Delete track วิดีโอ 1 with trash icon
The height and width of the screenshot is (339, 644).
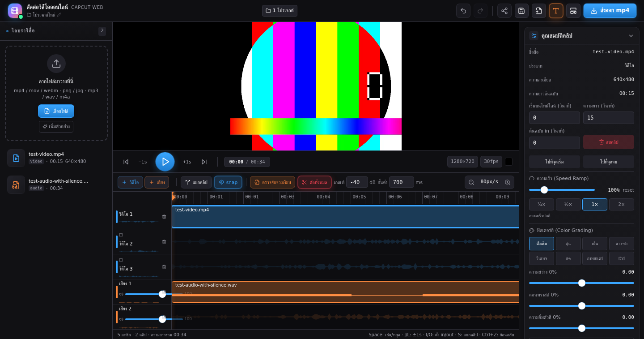(164, 217)
